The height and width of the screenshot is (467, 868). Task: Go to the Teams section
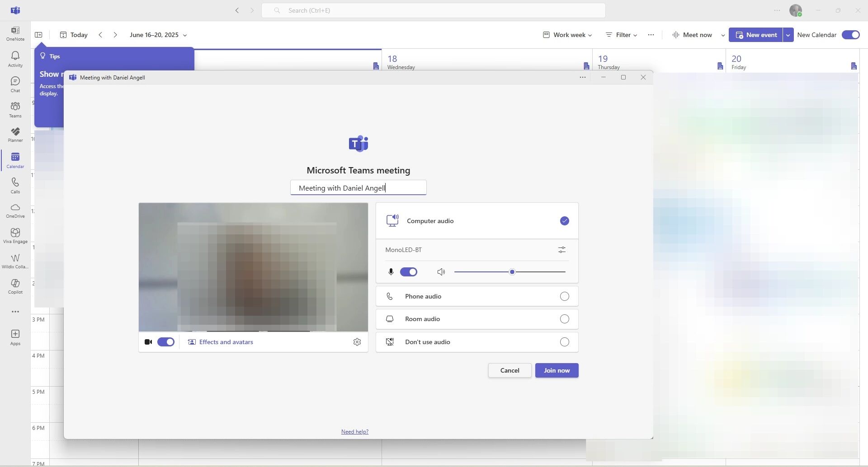click(x=15, y=110)
